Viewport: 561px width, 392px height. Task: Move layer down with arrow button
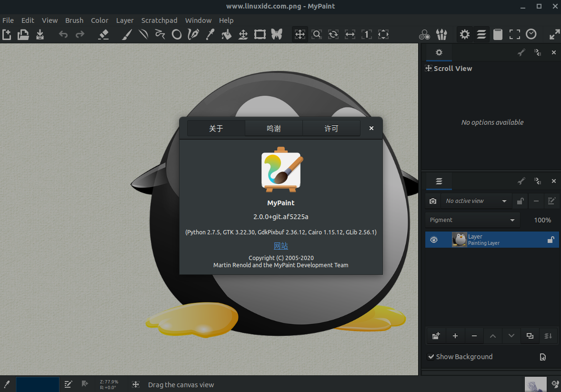(511, 336)
